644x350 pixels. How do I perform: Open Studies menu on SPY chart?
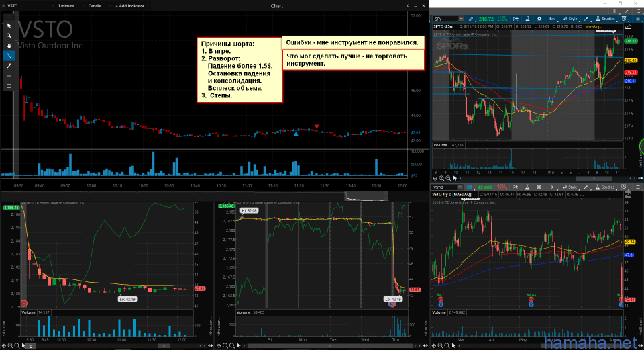coord(605,19)
